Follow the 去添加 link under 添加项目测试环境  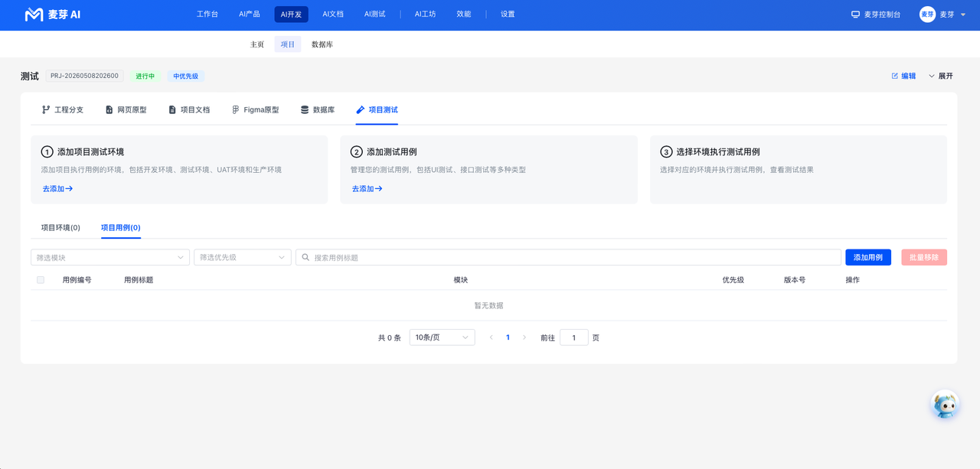pos(57,189)
